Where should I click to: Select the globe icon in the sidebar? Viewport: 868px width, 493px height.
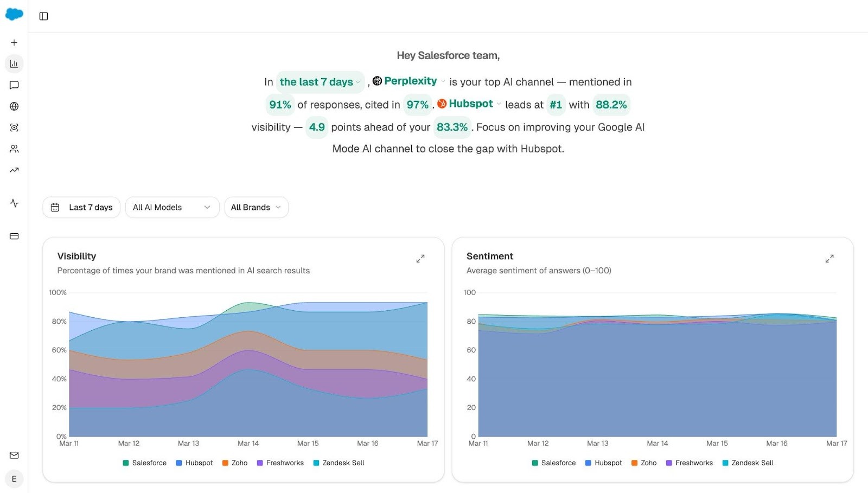(14, 106)
